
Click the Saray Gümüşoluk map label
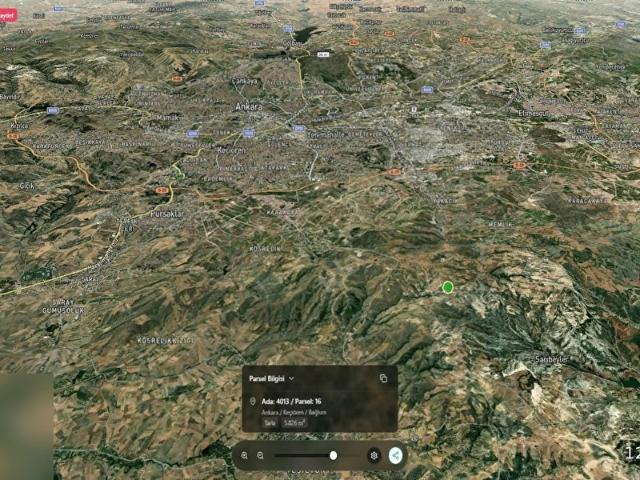pos(64,307)
